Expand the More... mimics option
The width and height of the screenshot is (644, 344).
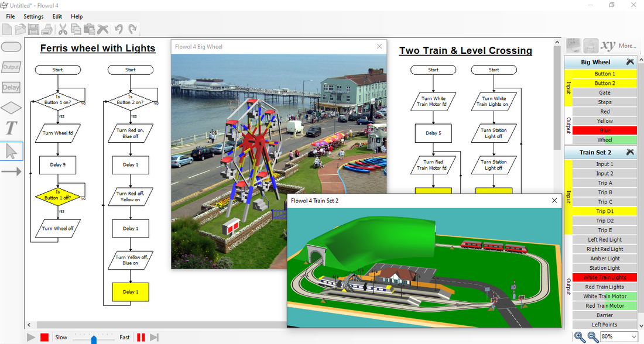pyautogui.click(x=627, y=46)
